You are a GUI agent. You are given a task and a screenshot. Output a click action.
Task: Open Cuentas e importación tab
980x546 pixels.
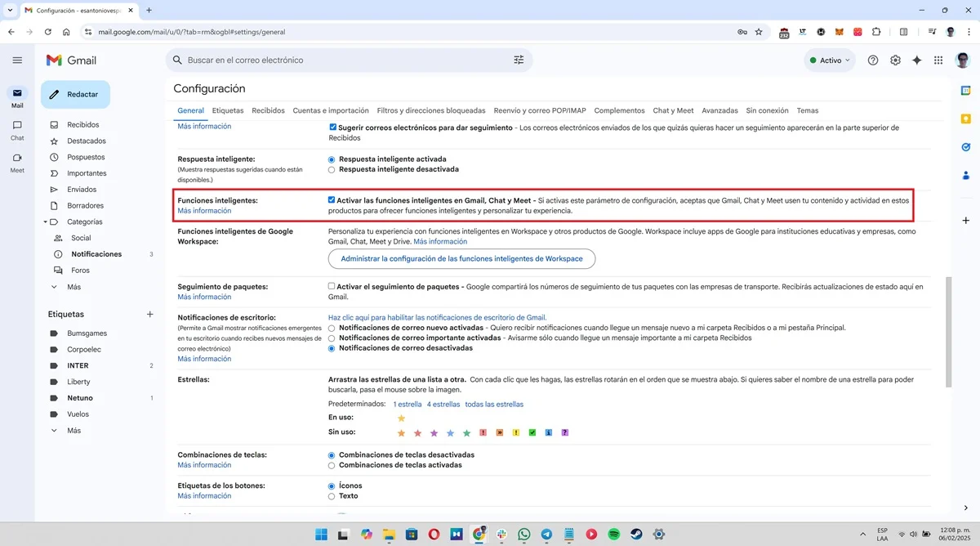tap(331, 110)
